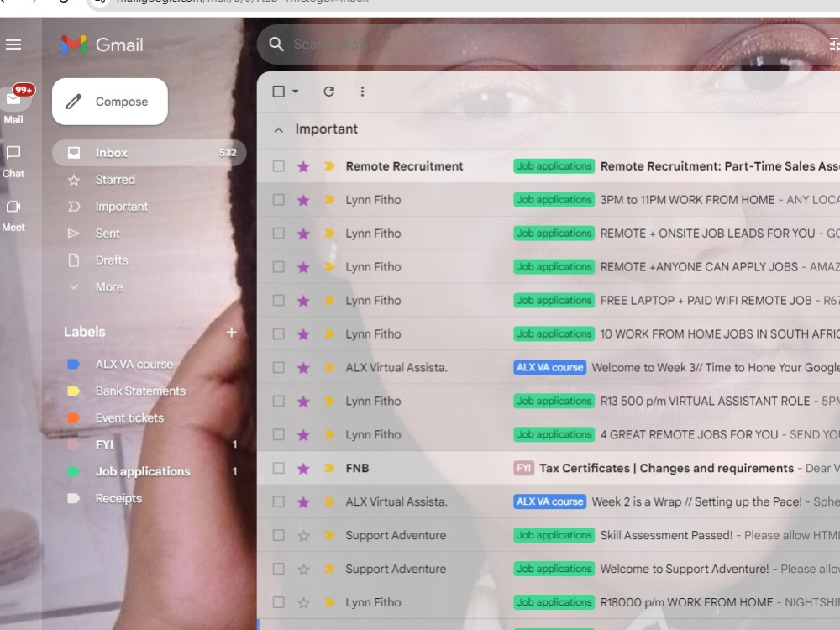840x630 pixels.
Task: Toggle importance marker on Remote Recruitment email
Action: (329, 166)
